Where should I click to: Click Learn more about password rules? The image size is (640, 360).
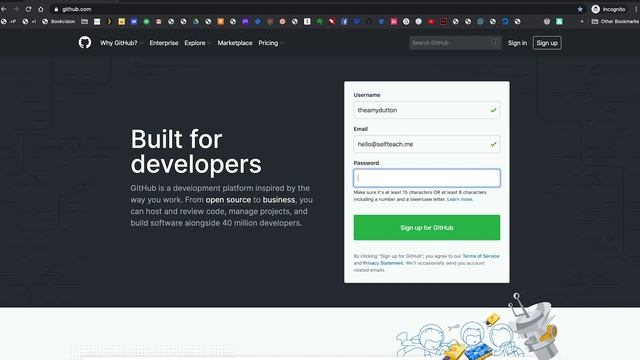[x=460, y=199]
